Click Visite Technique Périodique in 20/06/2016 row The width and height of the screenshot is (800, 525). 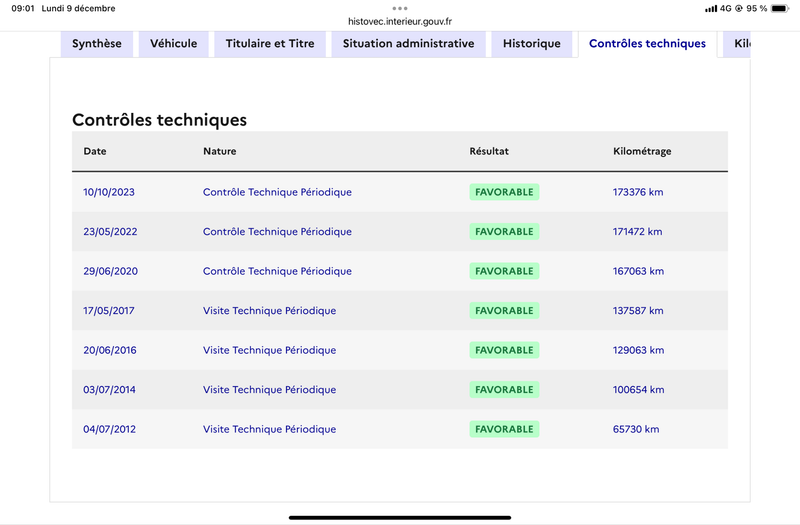269,351
